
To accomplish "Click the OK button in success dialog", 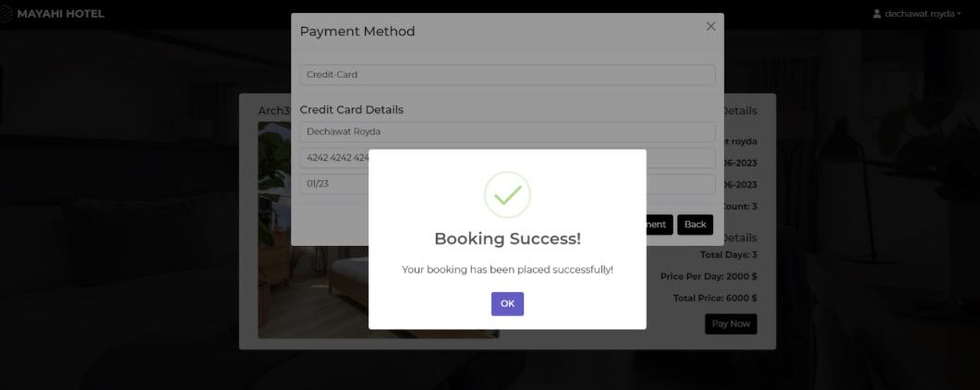I will coord(507,303).
